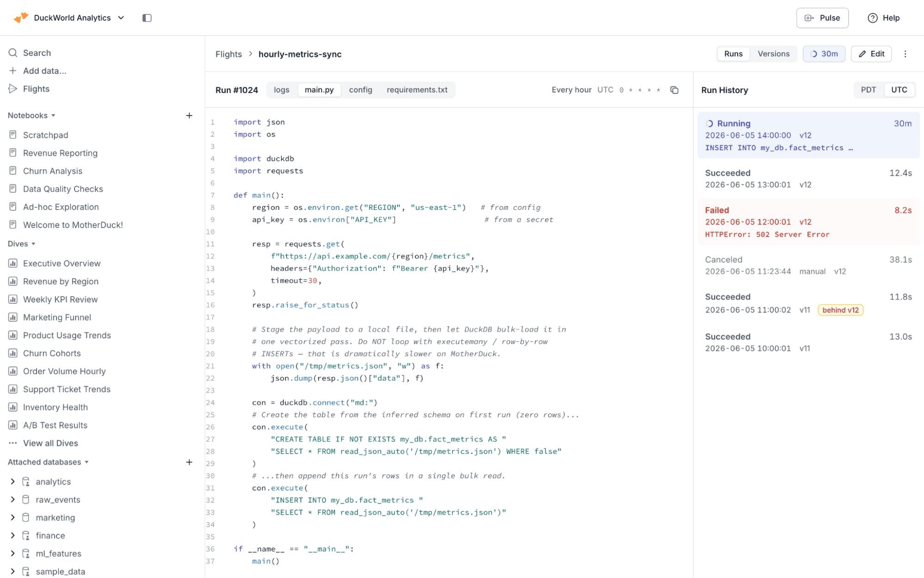Switch to the Runs view
The height and width of the screenshot is (578, 924).
pyautogui.click(x=733, y=54)
